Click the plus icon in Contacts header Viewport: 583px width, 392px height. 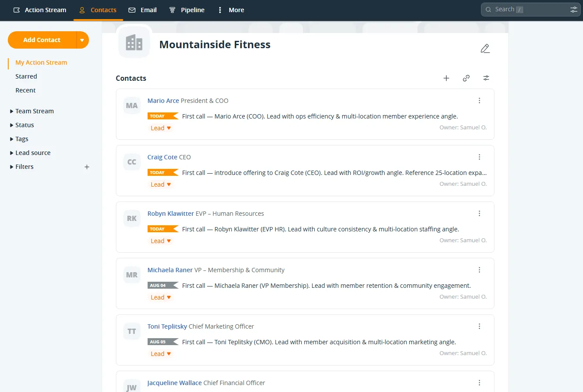(x=446, y=78)
